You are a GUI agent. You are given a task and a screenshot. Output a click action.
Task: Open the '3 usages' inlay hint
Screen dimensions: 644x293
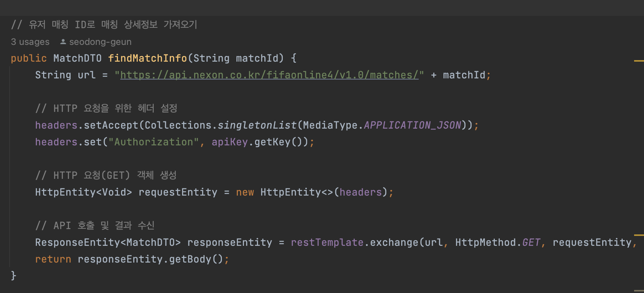coord(30,42)
